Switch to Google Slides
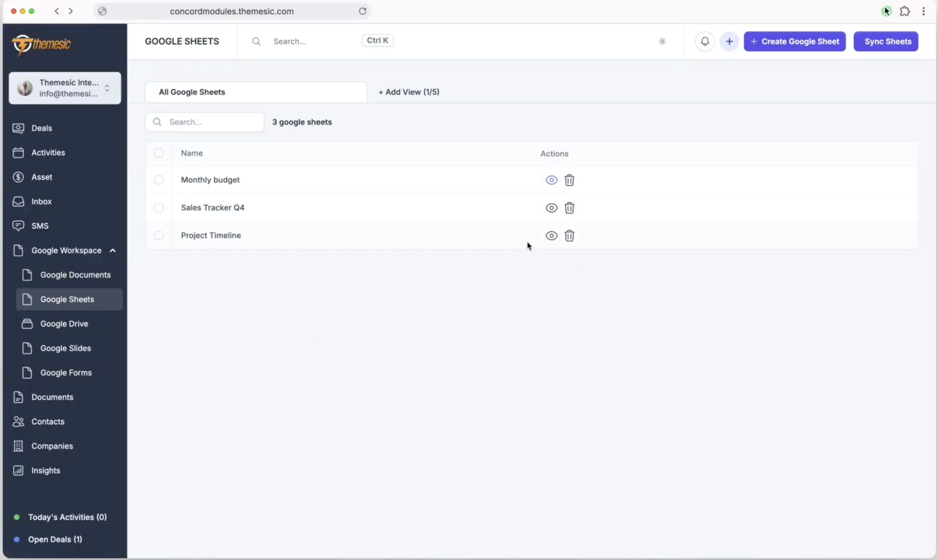The width and height of the screenshot is (938, 560). [66, 348]
